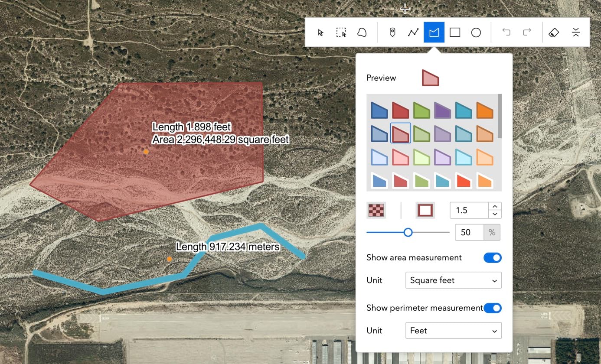Pick the solid purple polygon style

443,110
